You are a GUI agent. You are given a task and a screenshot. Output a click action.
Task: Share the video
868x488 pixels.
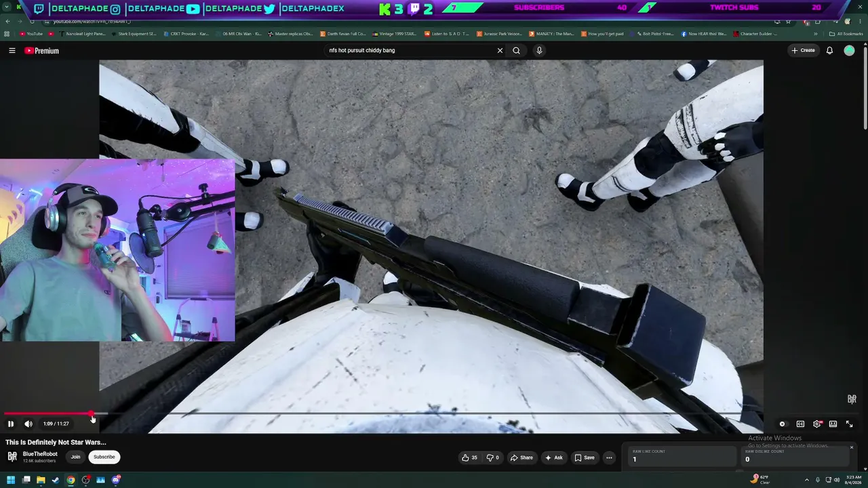click(521, 457)
